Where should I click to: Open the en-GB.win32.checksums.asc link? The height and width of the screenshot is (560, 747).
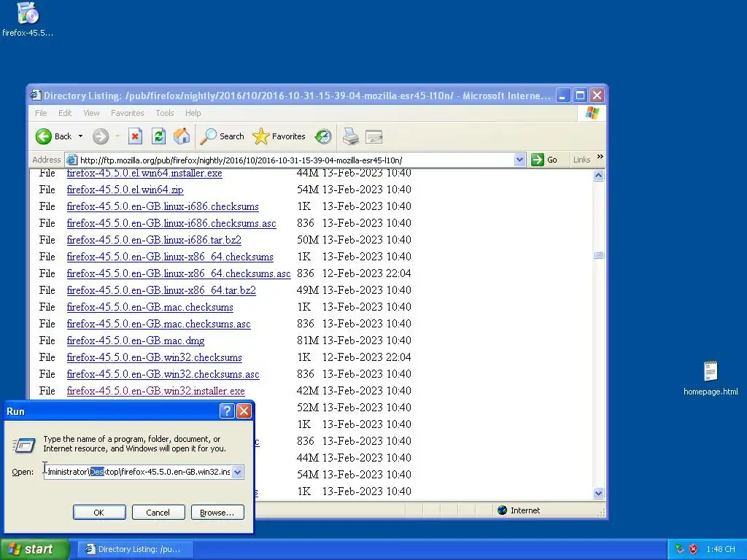[163, 374]
